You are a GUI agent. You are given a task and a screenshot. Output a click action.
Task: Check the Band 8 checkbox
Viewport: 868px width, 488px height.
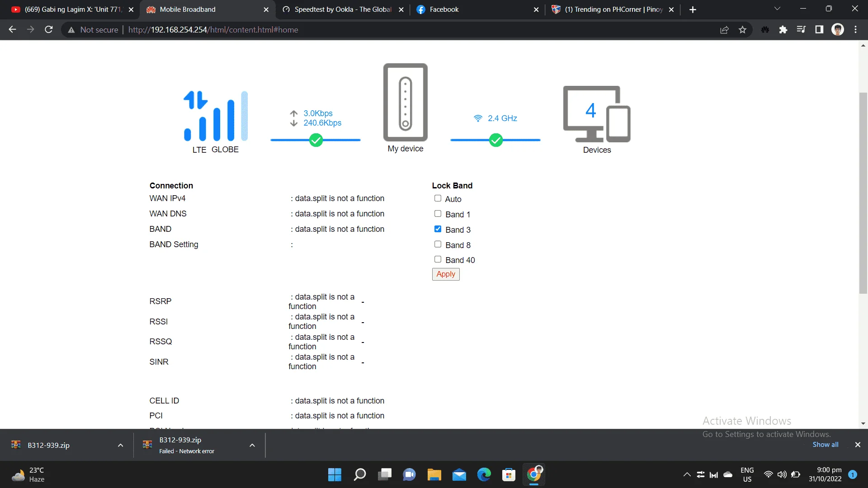pyautogui.click(x=438, y=244)
